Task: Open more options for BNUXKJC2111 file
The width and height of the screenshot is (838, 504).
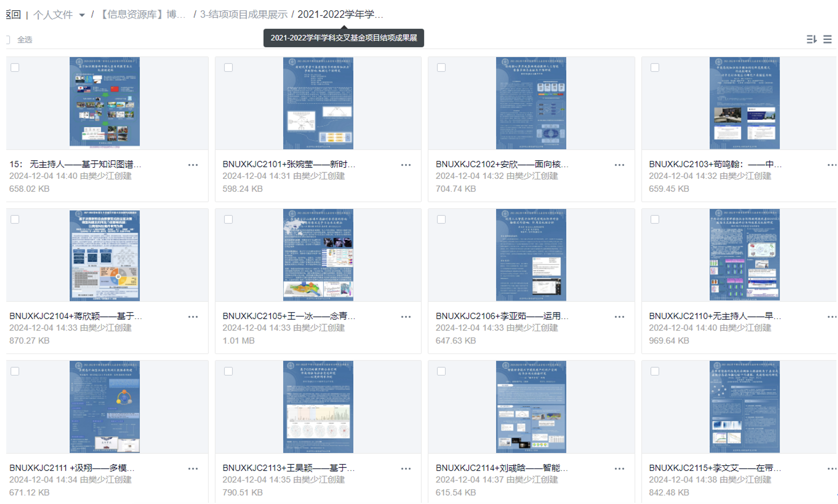Action: point(193,469)
